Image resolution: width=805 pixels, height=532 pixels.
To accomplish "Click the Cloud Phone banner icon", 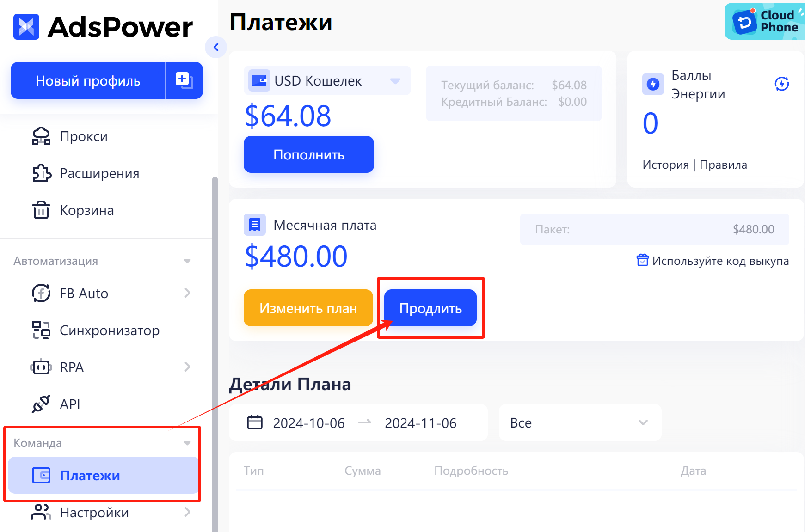I will coord(744,22).
